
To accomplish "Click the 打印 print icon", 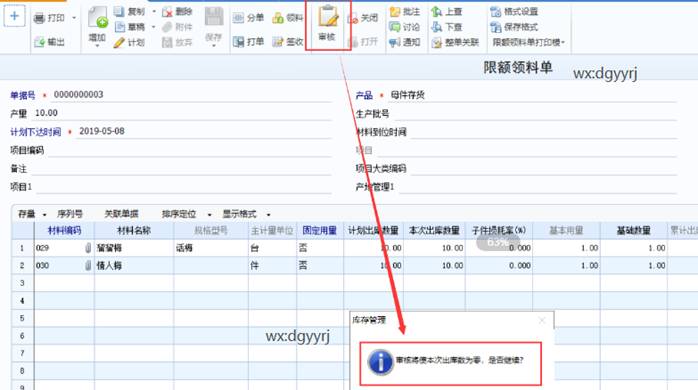I will 40,18.
